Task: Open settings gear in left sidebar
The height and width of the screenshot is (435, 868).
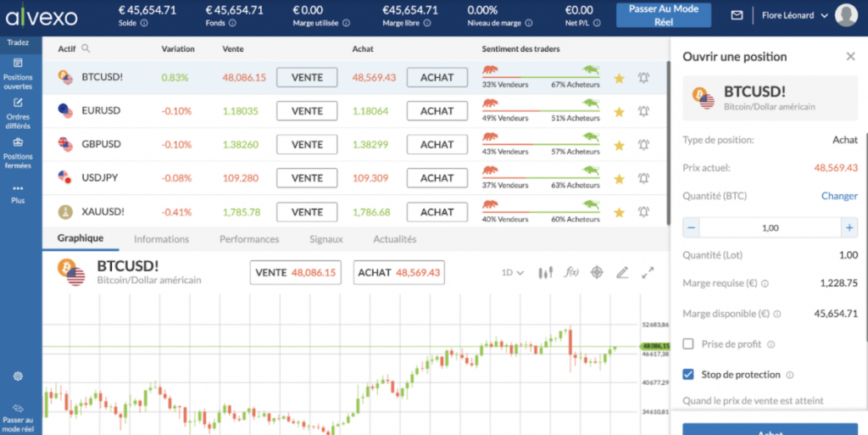Action: click(x=18, y=376)
